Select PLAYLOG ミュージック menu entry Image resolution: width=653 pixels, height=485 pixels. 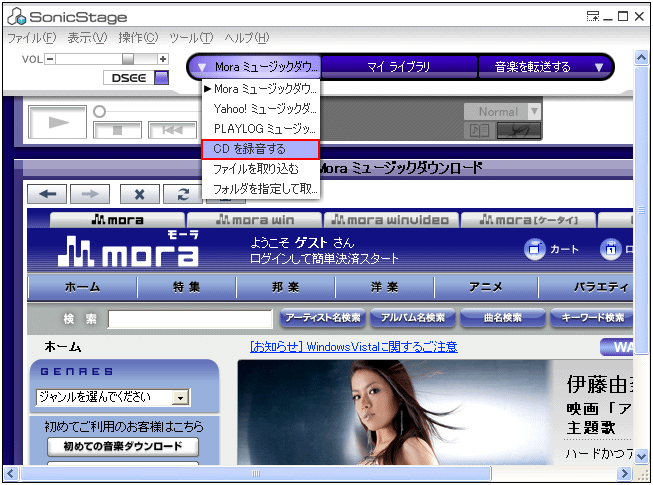click(260, 129)
